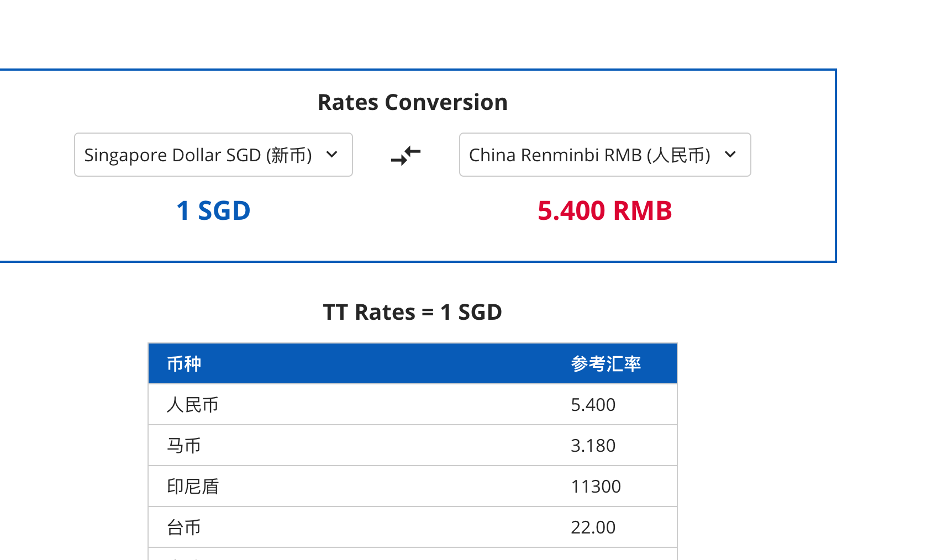
Task: Click the red 5.400 RMB converted result
Action: 604,211
